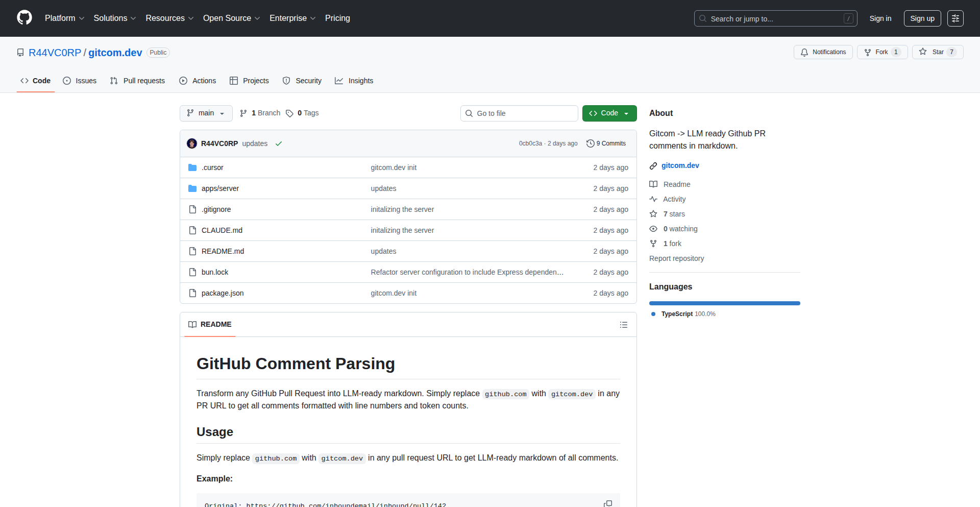Open the green Code dropdown
980x507 pixels.
point(609,113)
